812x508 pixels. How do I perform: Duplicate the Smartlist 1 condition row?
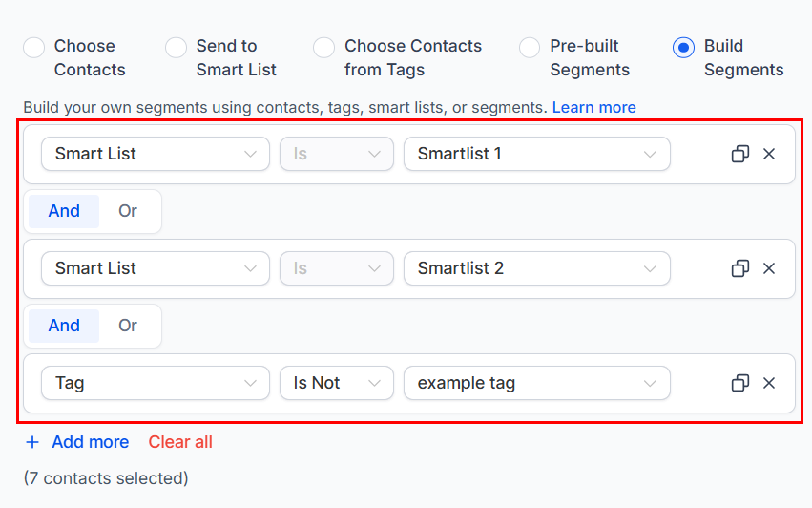pos(740,154)
